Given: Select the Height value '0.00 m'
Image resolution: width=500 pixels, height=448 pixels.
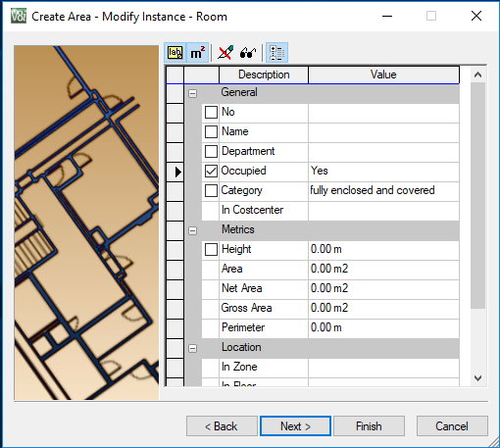Looking at the screenshot, I should (383, 251).
